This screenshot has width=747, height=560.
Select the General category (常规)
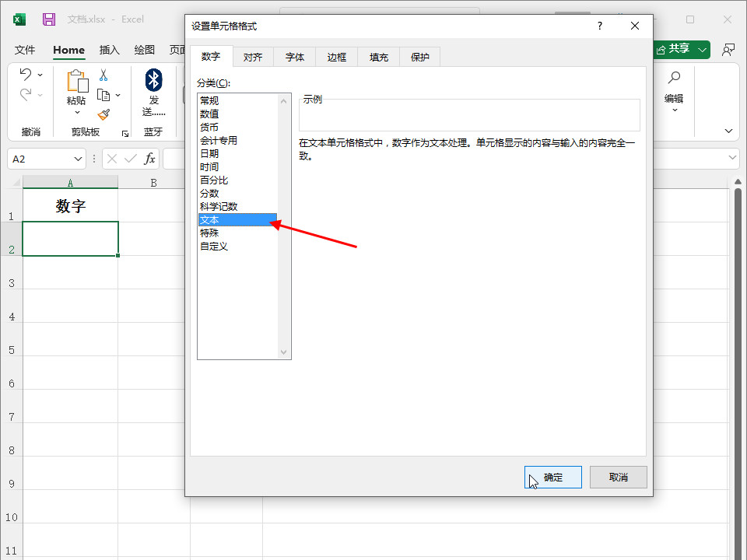[x=237, y=100]
